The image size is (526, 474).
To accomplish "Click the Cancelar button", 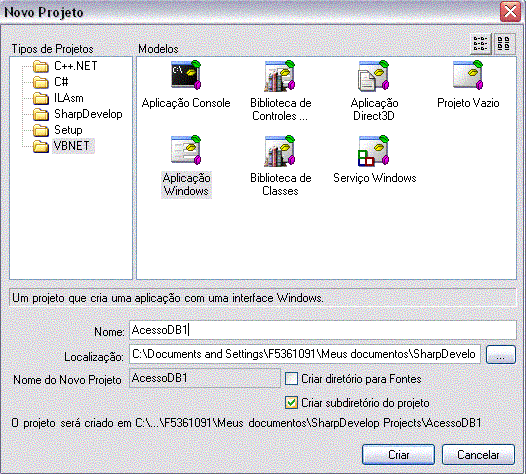I will click(x=478, y=455).
